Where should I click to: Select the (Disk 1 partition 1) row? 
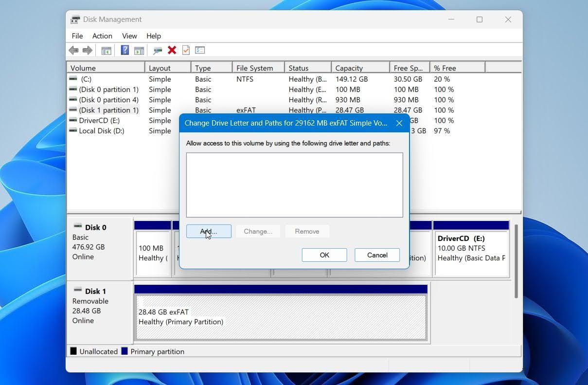coord(294,110)
